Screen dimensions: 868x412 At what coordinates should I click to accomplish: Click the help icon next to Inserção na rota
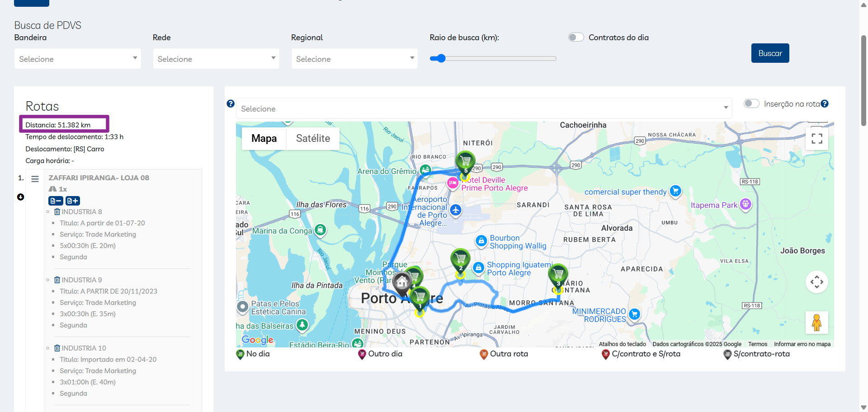[x=825, y=104]
